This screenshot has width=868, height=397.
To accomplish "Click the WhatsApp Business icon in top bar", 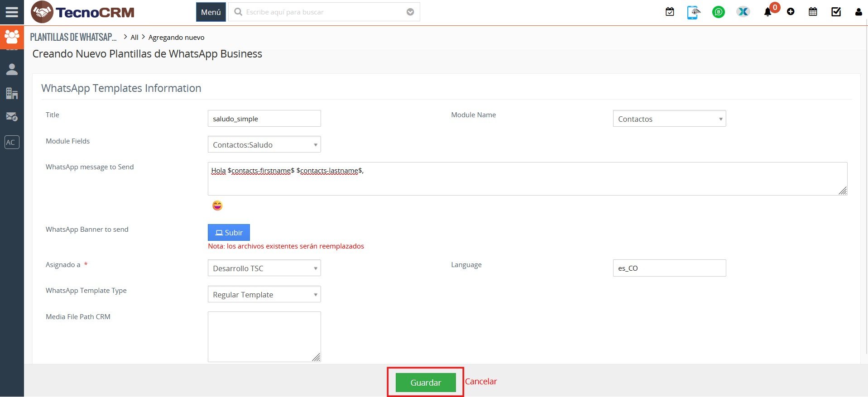I will 718,12.
